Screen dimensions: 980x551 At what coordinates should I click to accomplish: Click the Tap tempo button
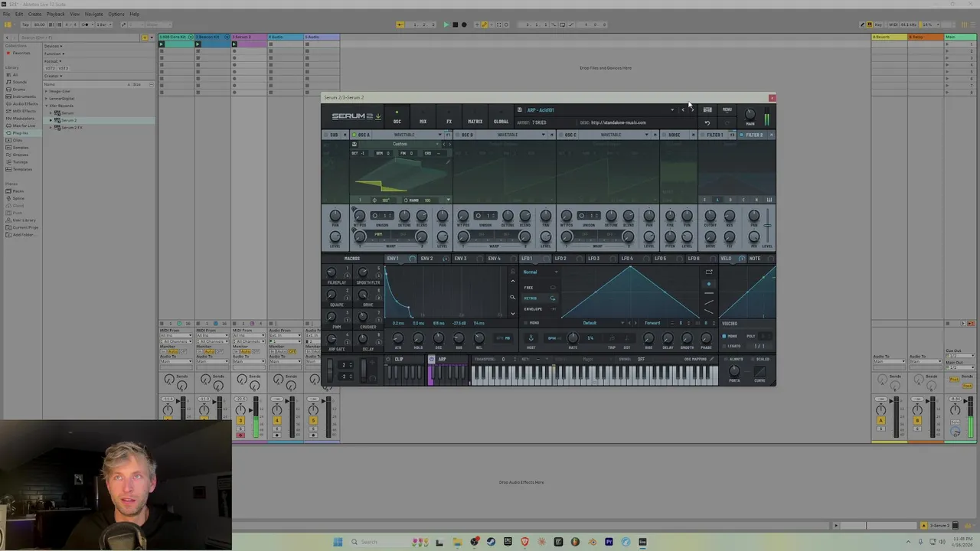tap(25, 24)
